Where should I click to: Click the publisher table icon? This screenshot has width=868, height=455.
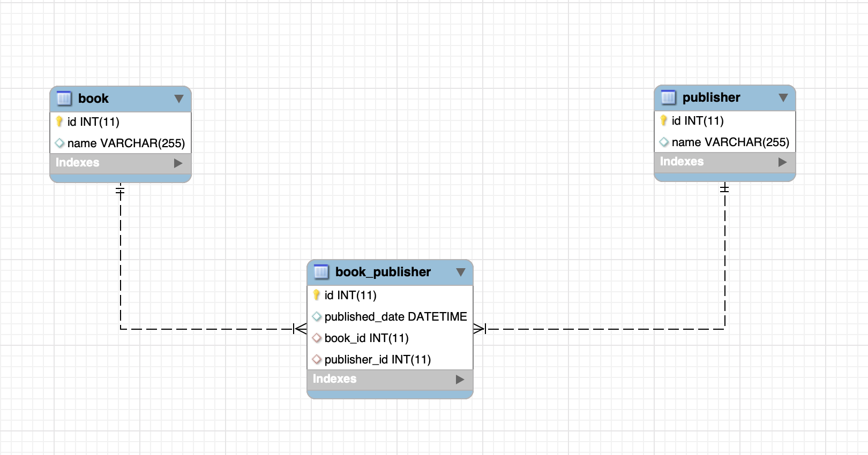click(668, 97)
